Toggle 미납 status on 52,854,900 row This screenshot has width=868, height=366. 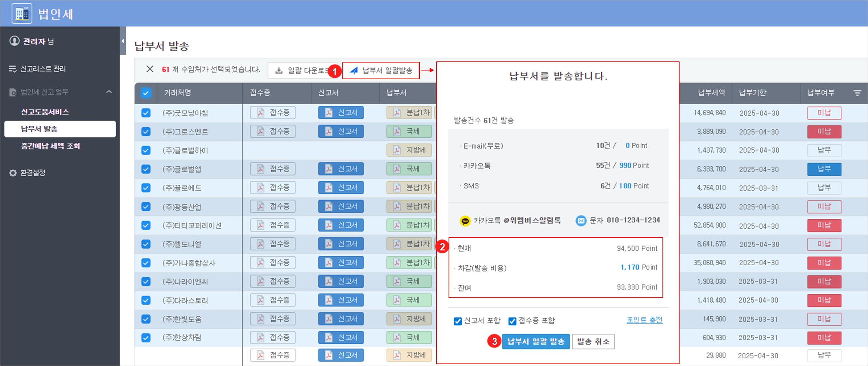coord(824,225)
